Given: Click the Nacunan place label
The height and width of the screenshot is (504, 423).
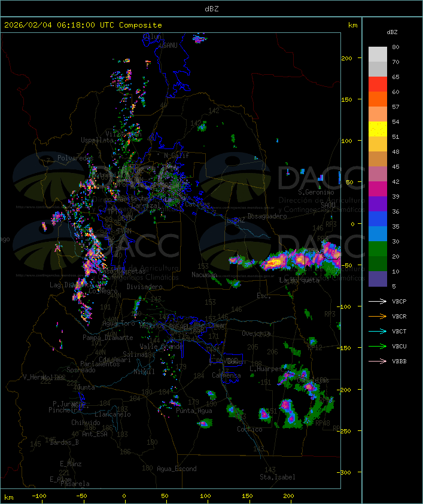Looking at the screenshot, I should pyautogui.click(x=204, y=275).
